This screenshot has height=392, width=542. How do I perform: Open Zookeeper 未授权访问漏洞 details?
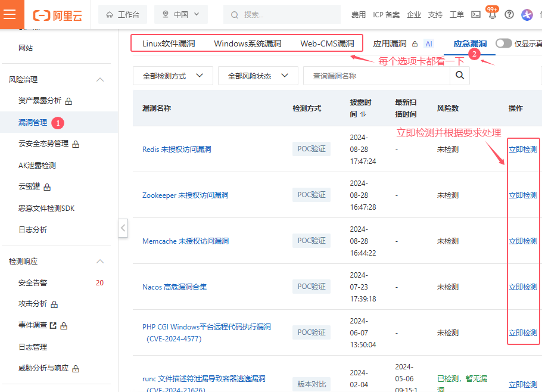185,195
